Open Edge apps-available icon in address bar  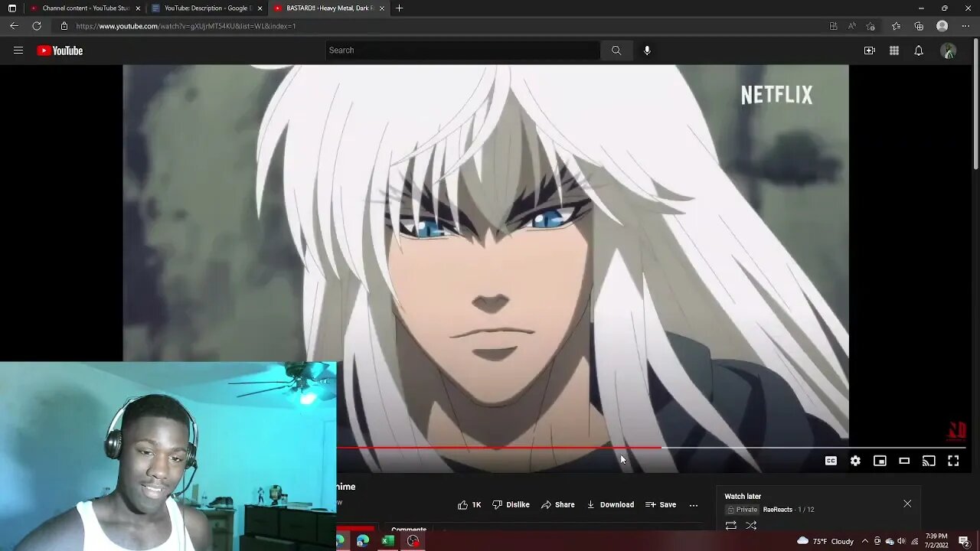click(833, 26)
